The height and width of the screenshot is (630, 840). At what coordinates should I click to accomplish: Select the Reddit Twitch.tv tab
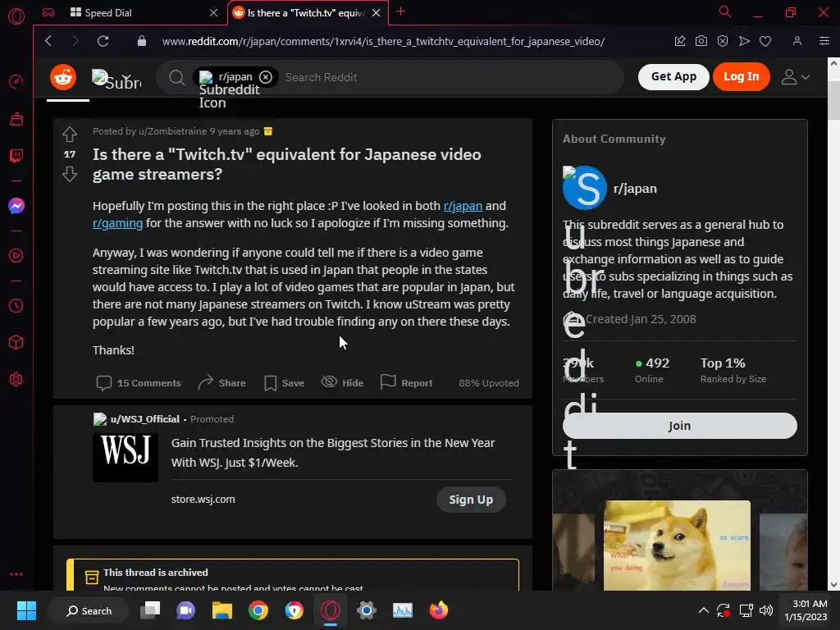coord(306,12)
